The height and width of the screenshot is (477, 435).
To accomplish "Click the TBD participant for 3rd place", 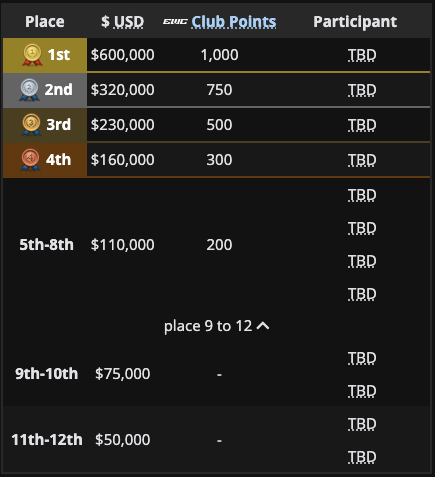I will coord(362,125).
